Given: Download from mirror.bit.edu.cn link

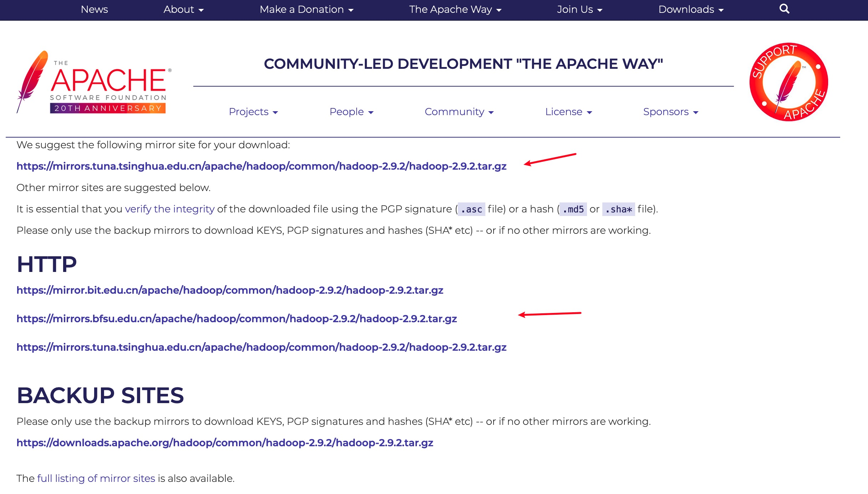Looking at the screenshot, I should (230, 290).
